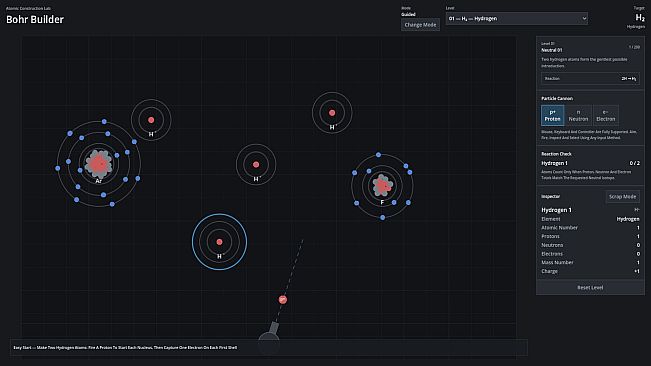
Task: Click the Bohr Builder title
Action: (x=35, y=20)
